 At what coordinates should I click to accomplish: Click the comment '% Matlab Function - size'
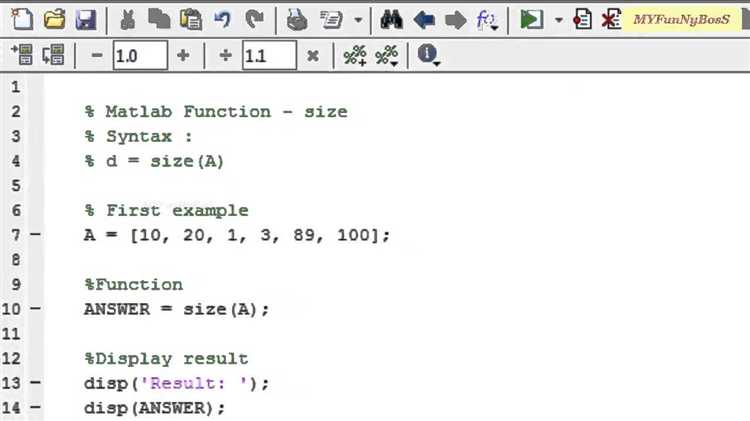pyautogui.click(x=216, y=112)
